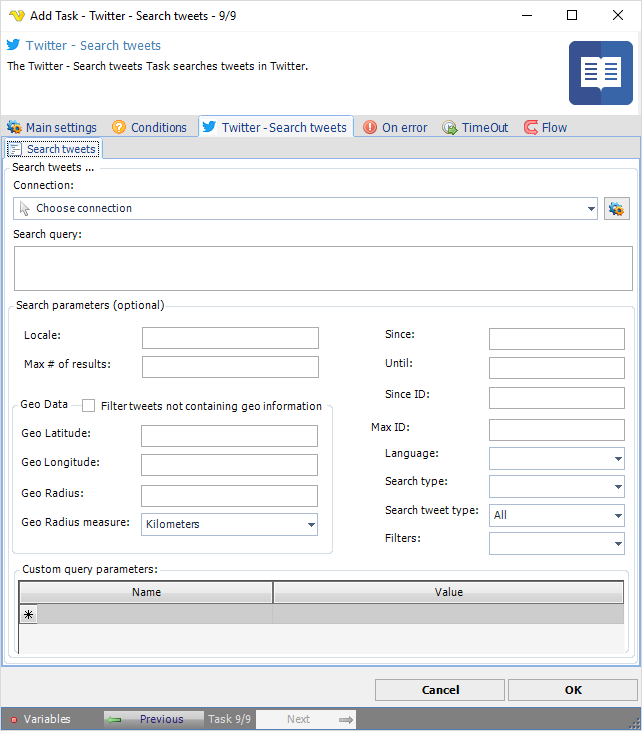Viewport: 642px width, 731px height.
Task: Switch to the On error tab
Action: click(395, 128)
